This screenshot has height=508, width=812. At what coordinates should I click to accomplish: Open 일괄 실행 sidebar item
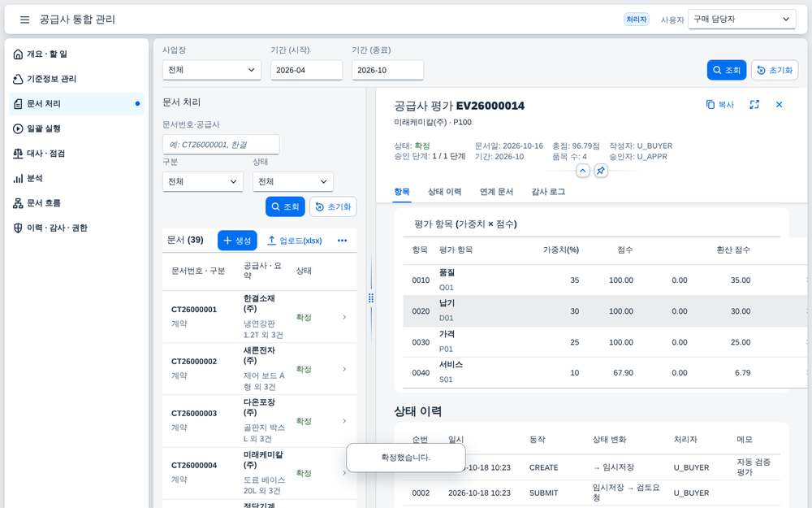(76, 128)
